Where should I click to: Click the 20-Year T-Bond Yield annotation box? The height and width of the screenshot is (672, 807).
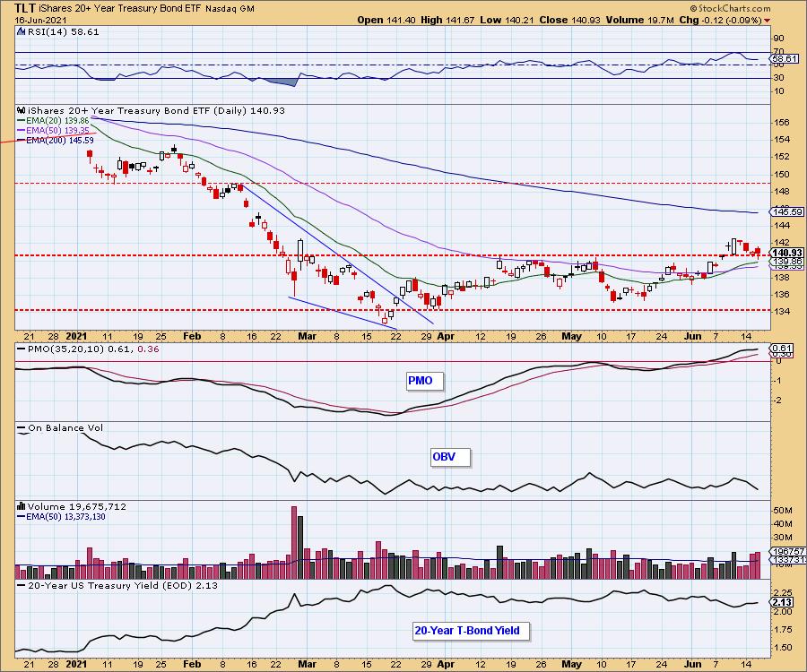(471, 631)
